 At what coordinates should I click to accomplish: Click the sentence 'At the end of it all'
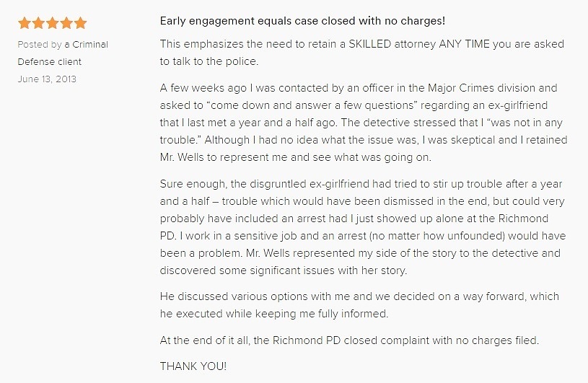pyautogui.click(x=349, y=340)
